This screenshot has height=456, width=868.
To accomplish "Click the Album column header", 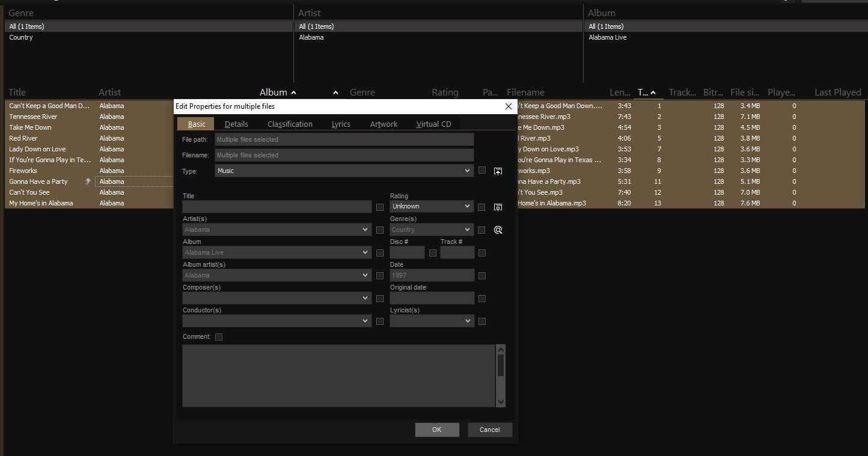I will pyautogui.click(x=274, y=92).
